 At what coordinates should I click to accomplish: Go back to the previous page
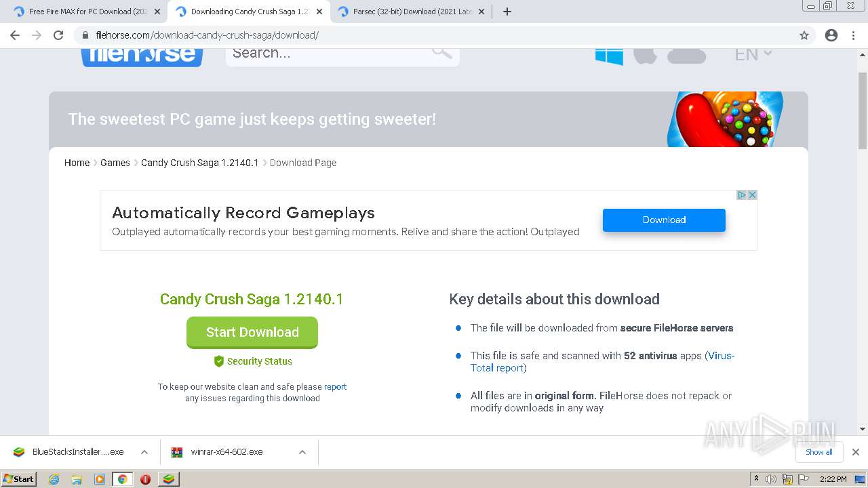15,35
